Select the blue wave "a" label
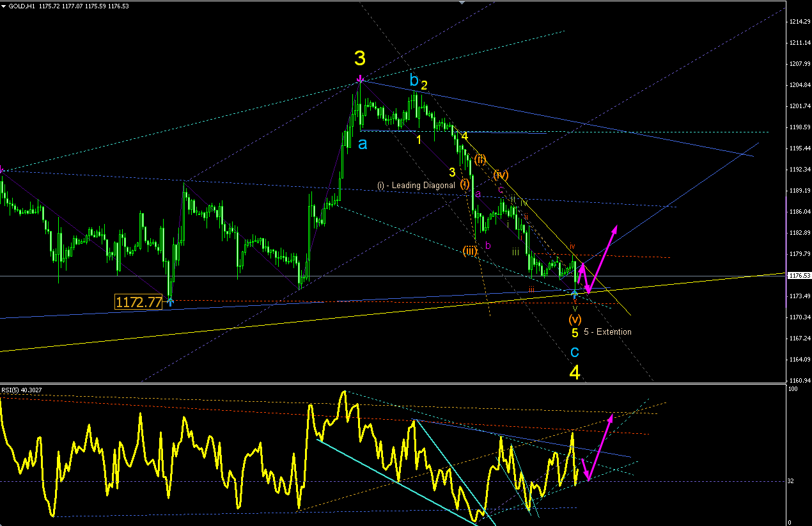The image size is (812, 526). (x=363, y=144)
